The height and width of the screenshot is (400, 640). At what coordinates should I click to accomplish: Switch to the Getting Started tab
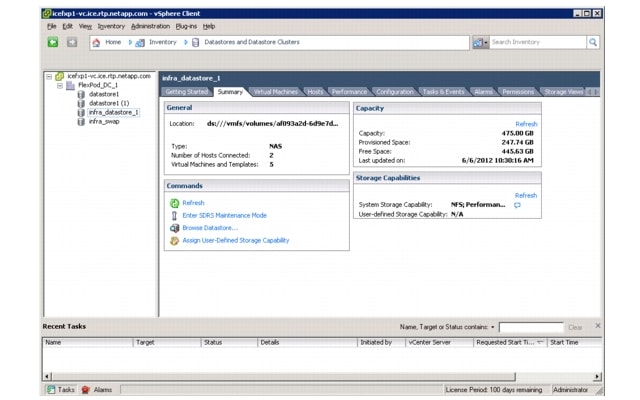click(x=187, y=92)
